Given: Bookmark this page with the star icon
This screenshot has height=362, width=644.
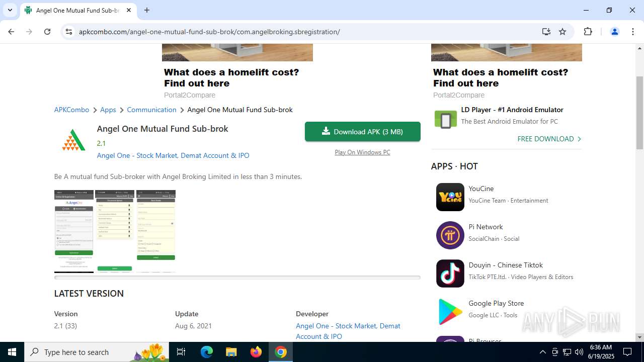Looking at the screenshot, I should (x=562, y=32).
